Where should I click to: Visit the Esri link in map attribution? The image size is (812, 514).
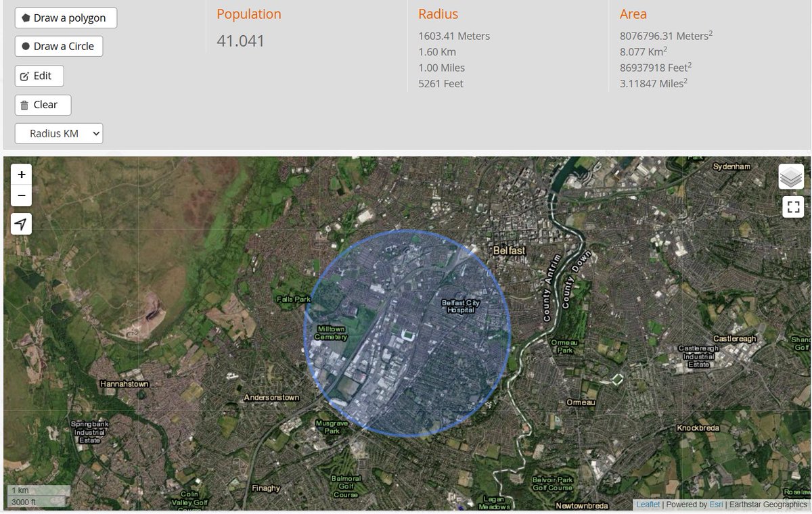(x=716, y=504)
